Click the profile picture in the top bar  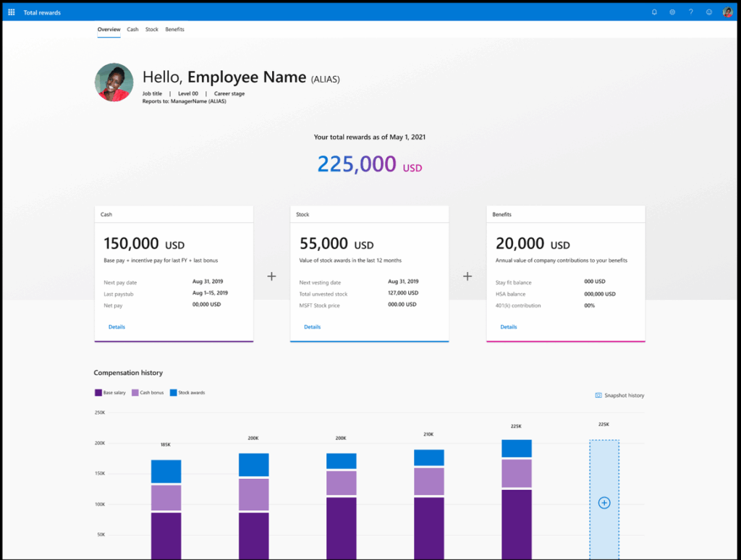point(727,12)
